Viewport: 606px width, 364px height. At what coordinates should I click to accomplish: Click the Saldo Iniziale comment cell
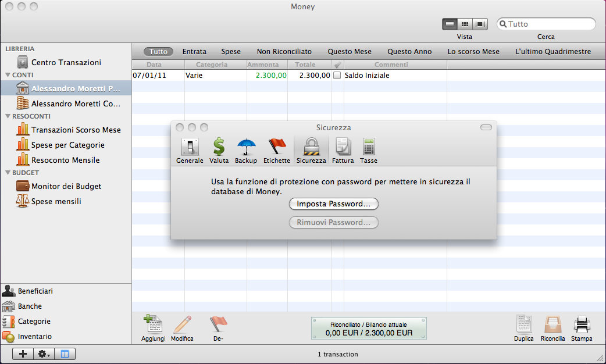(395, 76)
